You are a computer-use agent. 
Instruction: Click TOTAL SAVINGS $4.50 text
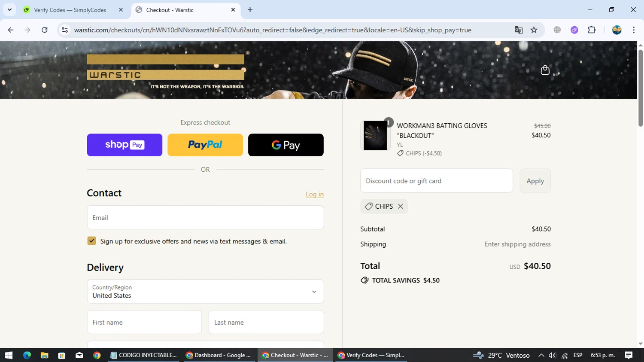[x=406, y=280]
